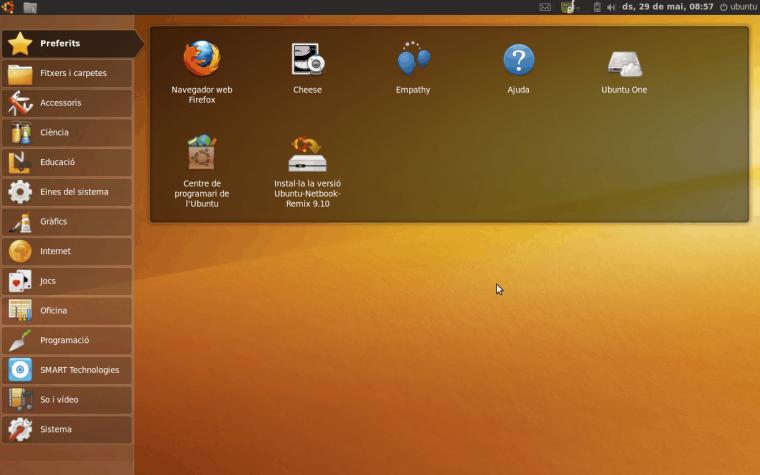Select the Preferits category
760x475 pixels.
(72, 44)
